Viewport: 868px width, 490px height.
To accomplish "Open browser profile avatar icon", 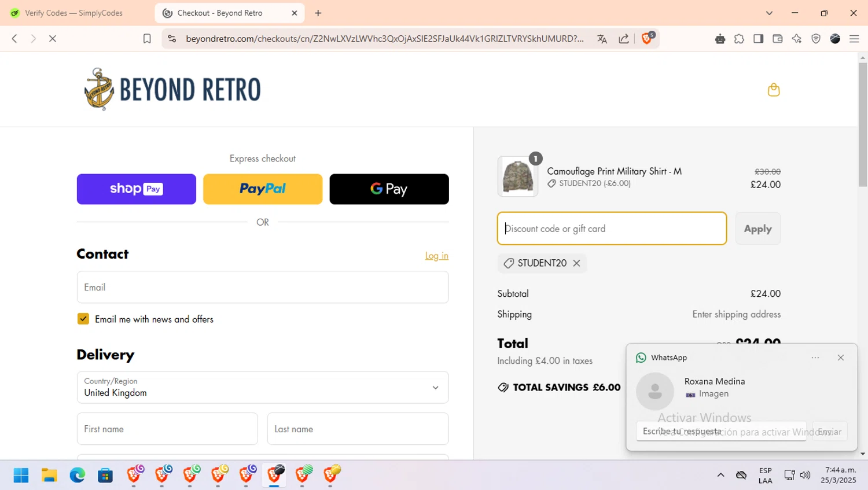I will tap(835, 39).
